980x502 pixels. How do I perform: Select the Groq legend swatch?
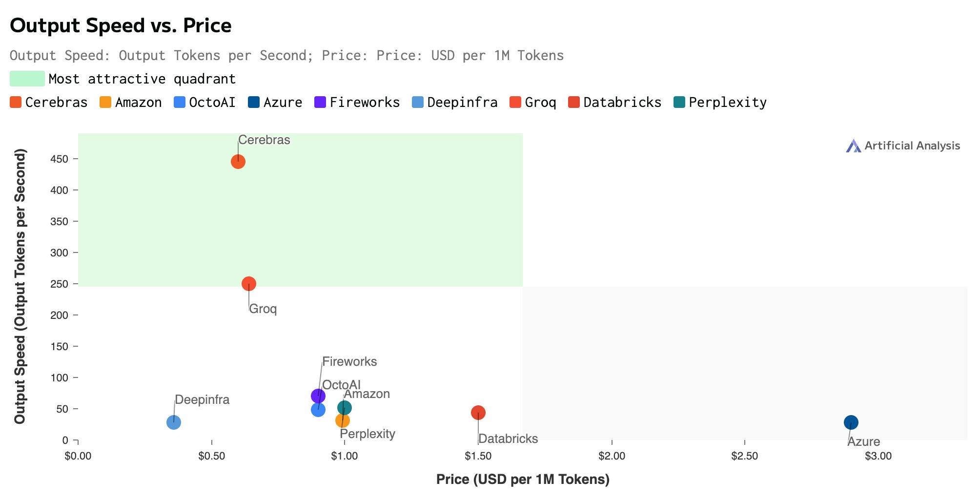click(515, 103)
